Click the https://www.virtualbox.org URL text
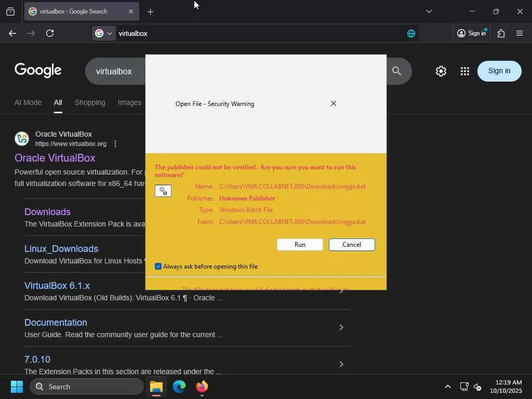The image size is (532, 399). [71, 144]
